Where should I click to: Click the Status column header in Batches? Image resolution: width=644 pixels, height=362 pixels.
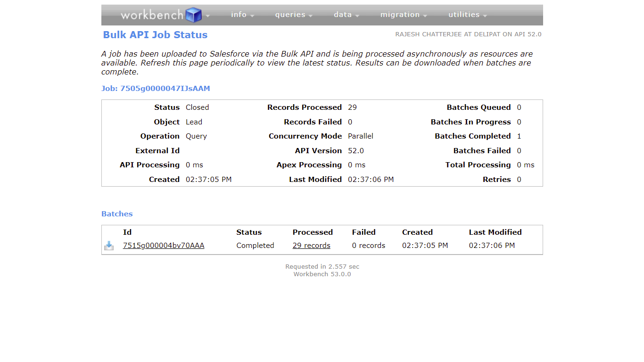[249, 232]
